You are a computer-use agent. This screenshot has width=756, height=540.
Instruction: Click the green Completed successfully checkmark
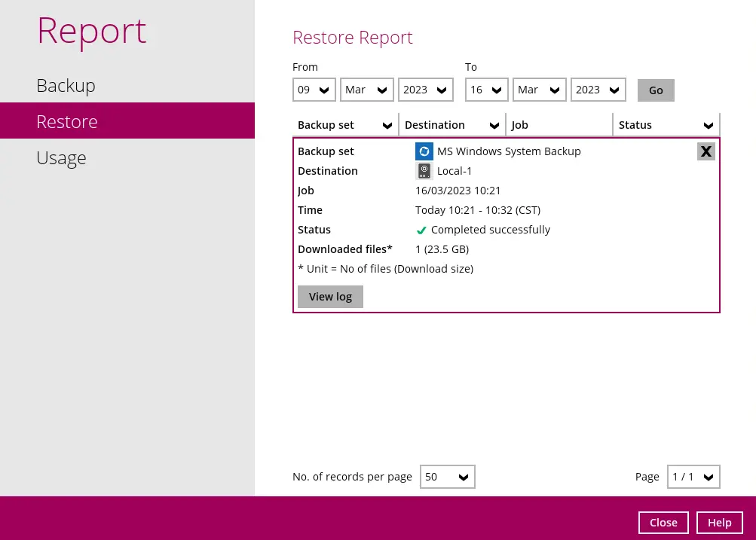[x=421, y=230]
